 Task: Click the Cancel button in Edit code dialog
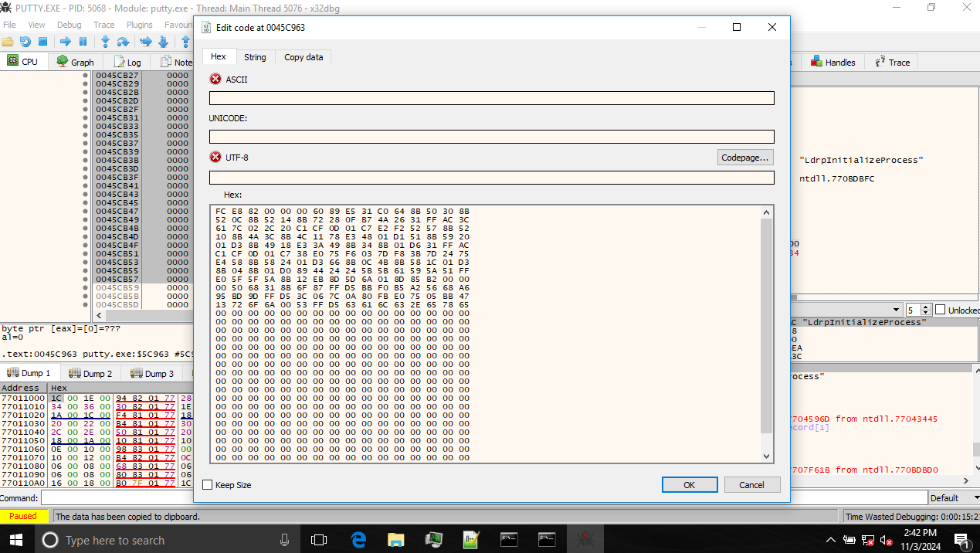(752, 485)
